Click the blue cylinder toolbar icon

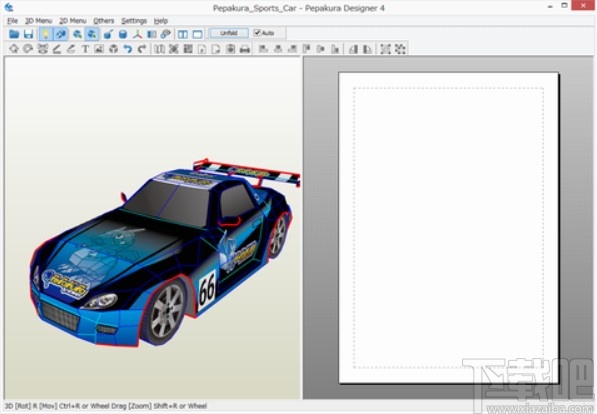[x=123, y=34]
